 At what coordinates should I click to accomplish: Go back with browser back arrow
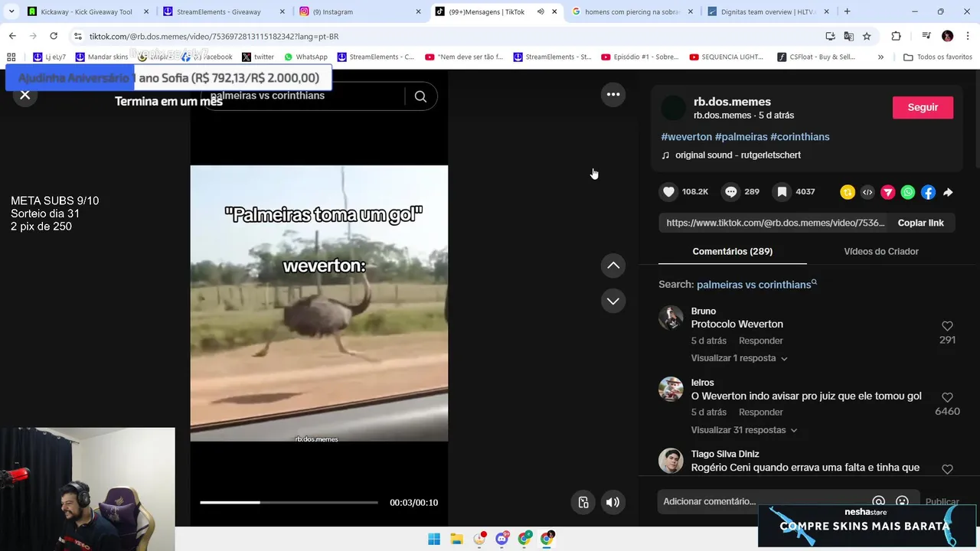click(x=12, y=36)
